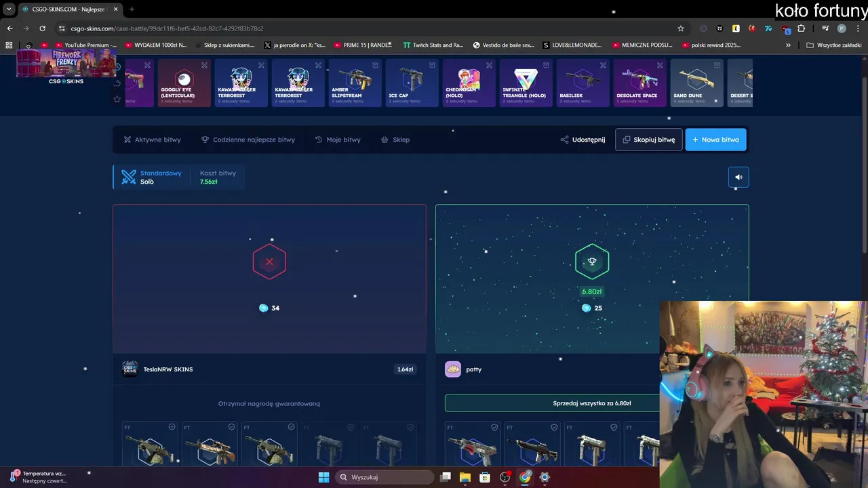Viewport: 868px width, 488px height.
Task: Open a new browser tab
Action: click(132, 9)
